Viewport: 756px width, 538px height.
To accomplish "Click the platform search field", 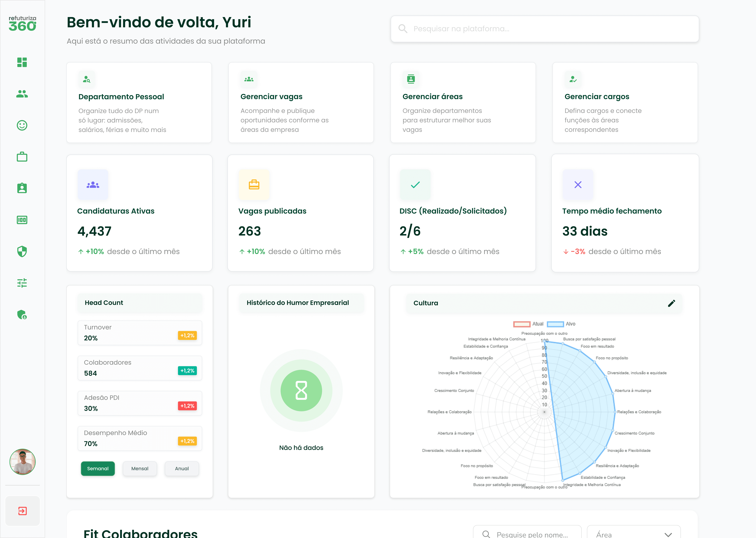I will (x=545, y=29).
